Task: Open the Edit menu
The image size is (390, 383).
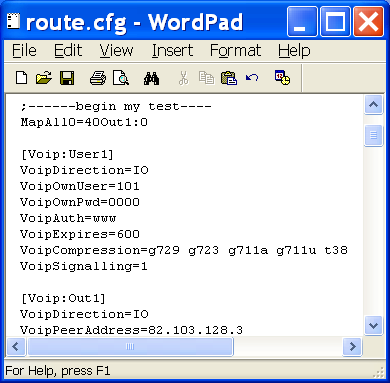Action: coord(68,51)
